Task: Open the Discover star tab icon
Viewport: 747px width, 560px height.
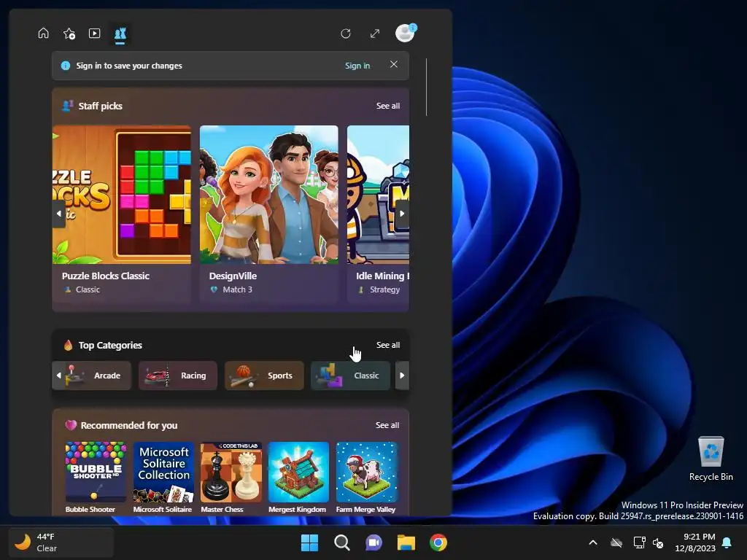Action: (69, 34)
